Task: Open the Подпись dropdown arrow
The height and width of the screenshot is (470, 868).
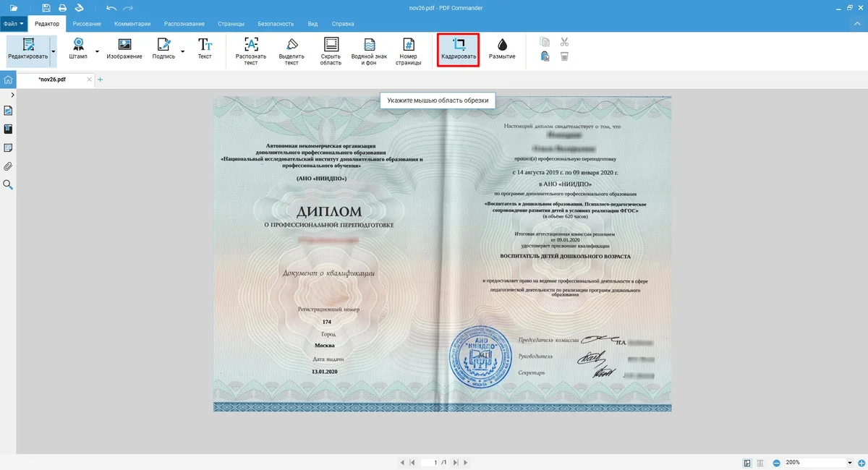Action: click(182, 51)
